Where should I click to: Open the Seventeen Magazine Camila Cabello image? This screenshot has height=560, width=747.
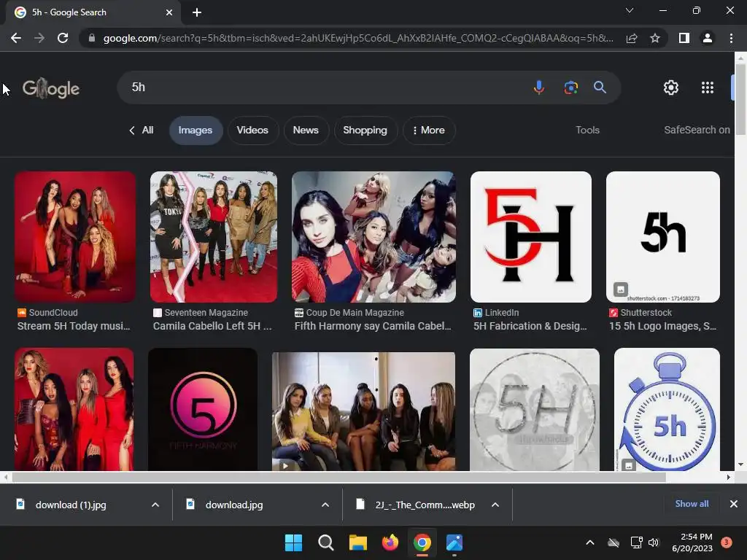pos(214,237)
